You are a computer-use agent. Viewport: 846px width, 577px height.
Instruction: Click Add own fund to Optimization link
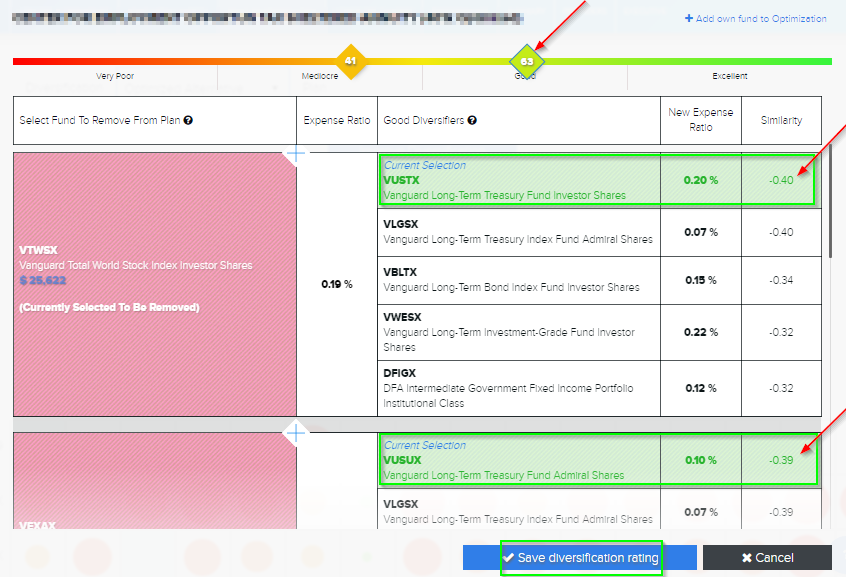[x=756, y=19]
